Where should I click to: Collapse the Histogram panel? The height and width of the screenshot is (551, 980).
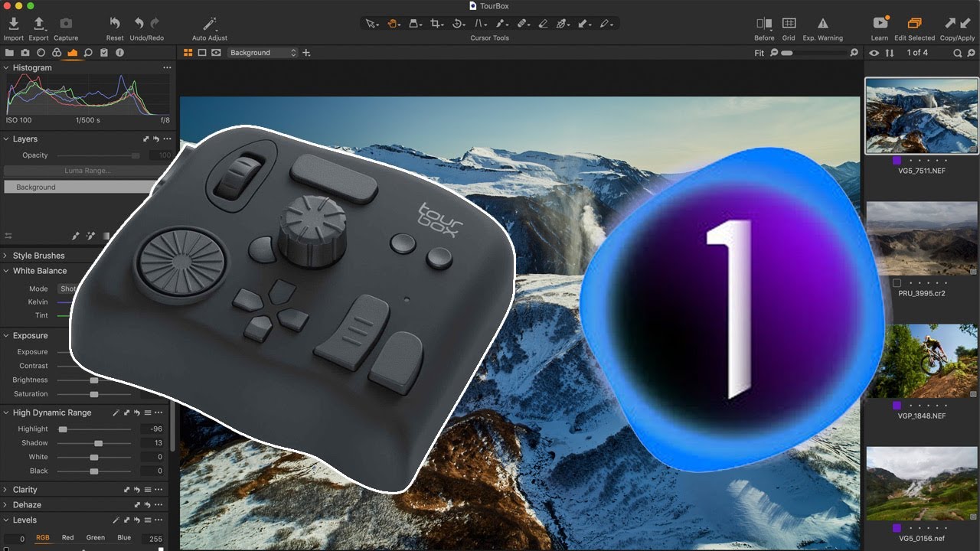click(x=6, y=67)
